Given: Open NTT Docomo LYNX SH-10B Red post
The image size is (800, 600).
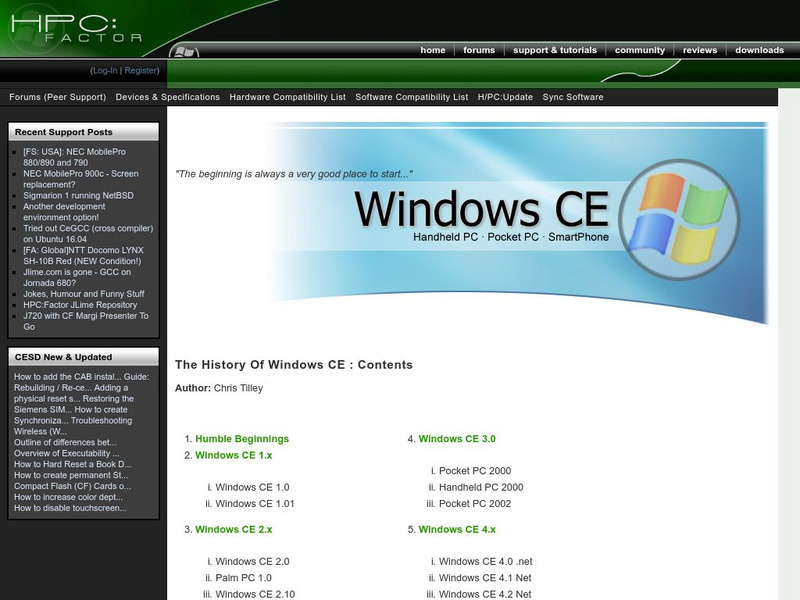Looking at the screenshot, I should coord(83,256).
